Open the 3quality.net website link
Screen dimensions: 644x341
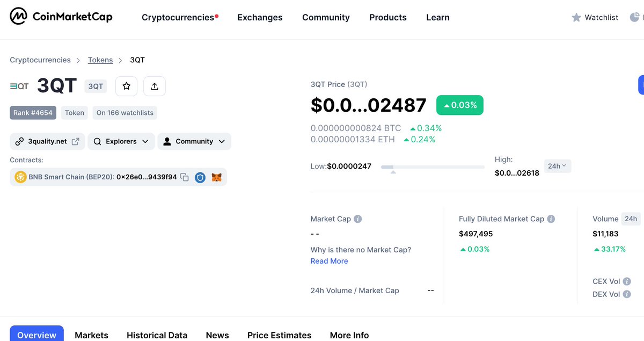click(x=47, y=141)
